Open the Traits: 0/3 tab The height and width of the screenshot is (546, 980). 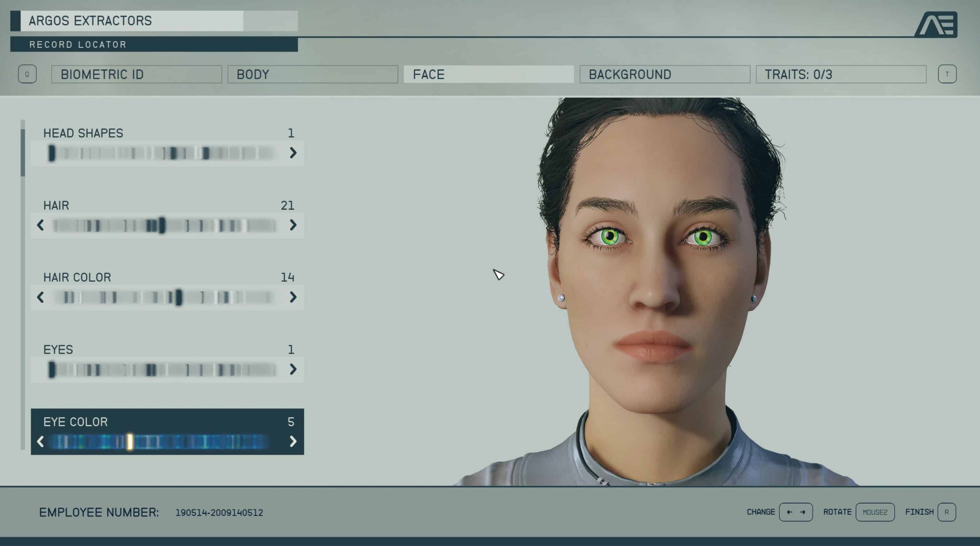click(x=841, y=74)
